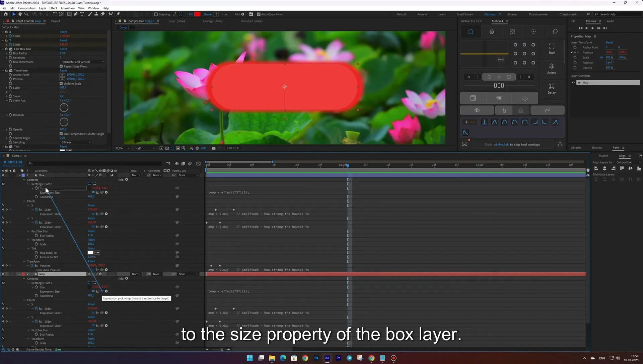Toggle Use Composition's Shutter Angle checkbox
The width and height of the screenshot is (643, 364).
[61, 134]
